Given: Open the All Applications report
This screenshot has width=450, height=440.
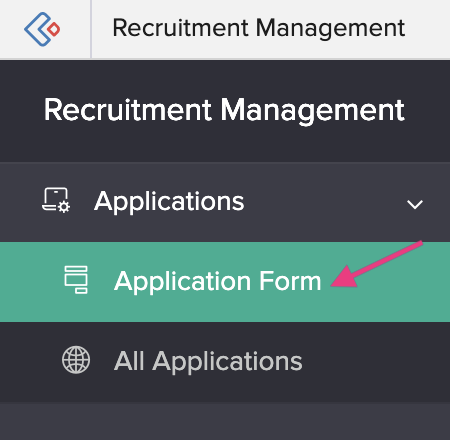Looking at the screenshot, I should coord(208,361).
